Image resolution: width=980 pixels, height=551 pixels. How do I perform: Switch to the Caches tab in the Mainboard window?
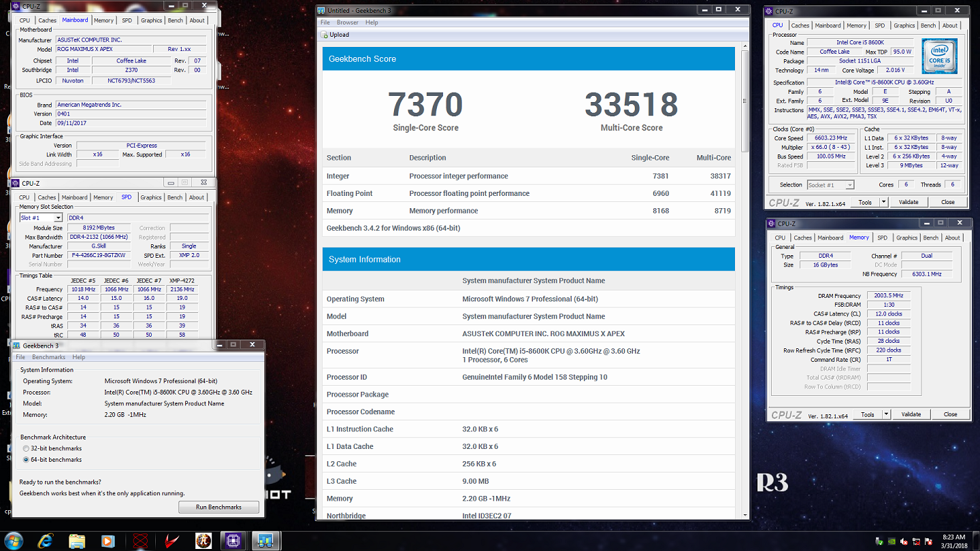[47, 20]
